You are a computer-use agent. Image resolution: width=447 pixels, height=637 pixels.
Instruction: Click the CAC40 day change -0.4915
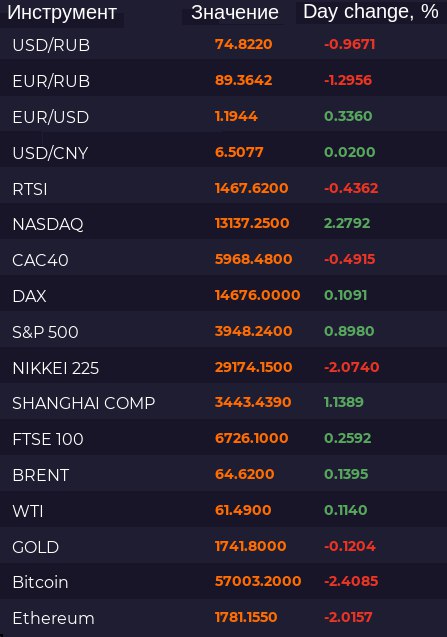tap(349, 259)
